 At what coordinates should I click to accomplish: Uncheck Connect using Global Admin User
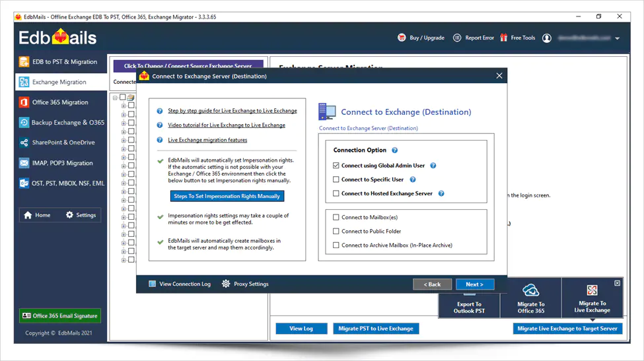click(x=336, y=166)
